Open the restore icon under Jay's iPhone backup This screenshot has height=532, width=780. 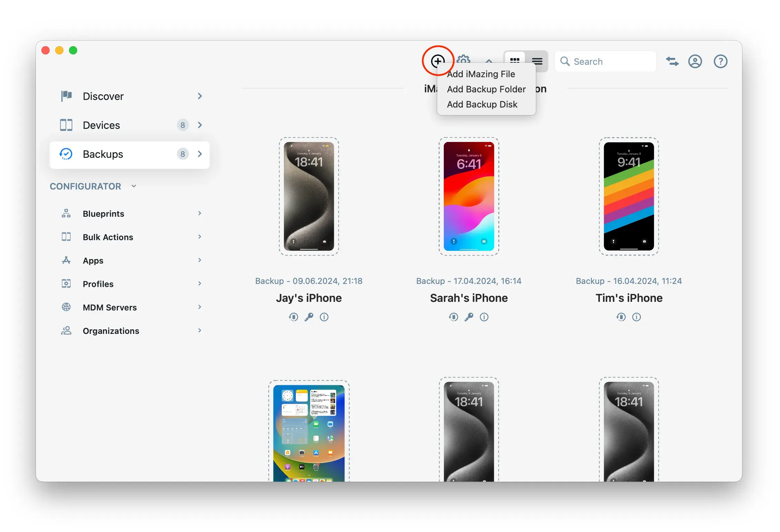point(293,317)
